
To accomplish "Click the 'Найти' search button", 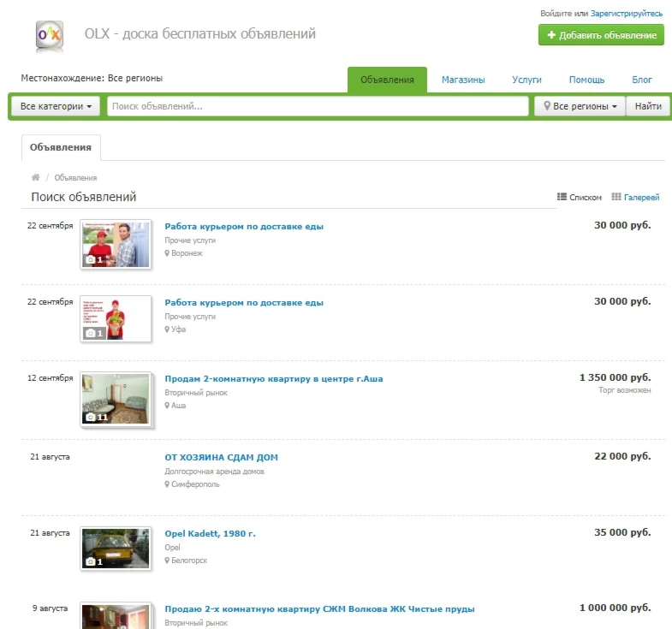I will tap(648, 106).
